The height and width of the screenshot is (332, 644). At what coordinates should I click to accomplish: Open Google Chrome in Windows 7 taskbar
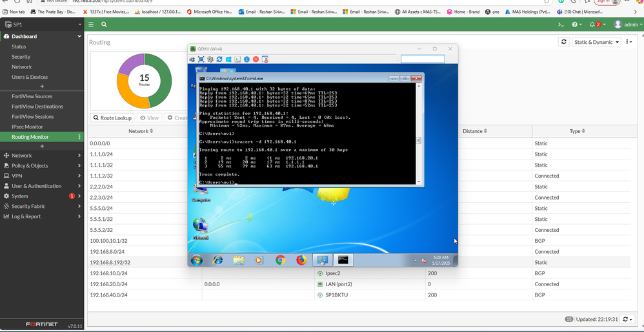(280, 260)
